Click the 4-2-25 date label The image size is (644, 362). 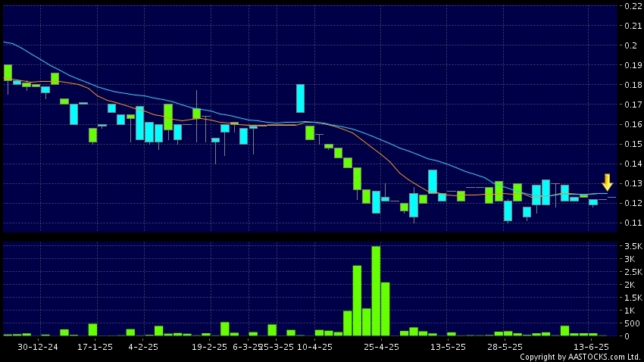[x=143, y=347]
